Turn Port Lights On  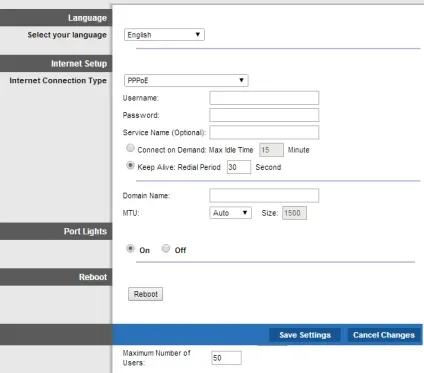point(130,249)
